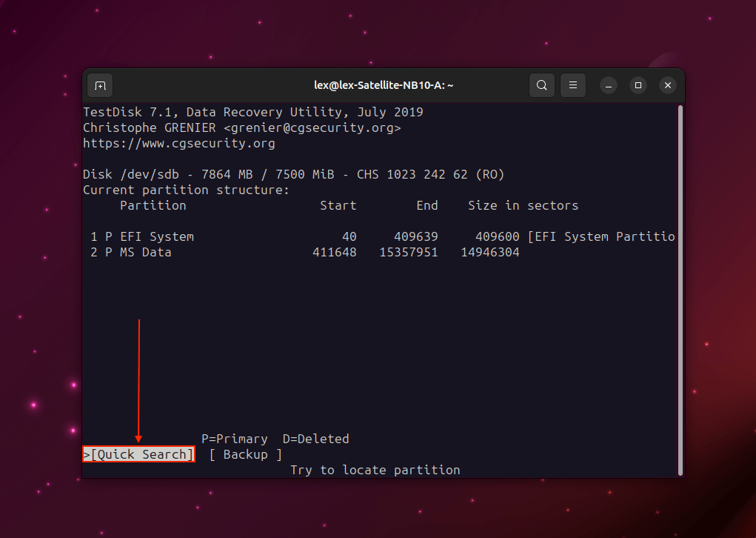Screen dimensions: 756x538
Task: Click the Disk /dev/sdb info line
Action: [x=294, y=174]
